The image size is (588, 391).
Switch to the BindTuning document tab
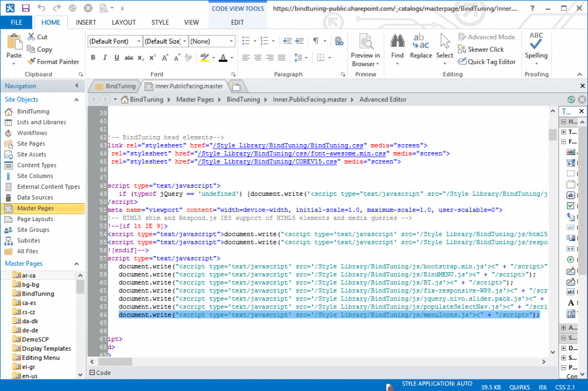coord(116,86)
